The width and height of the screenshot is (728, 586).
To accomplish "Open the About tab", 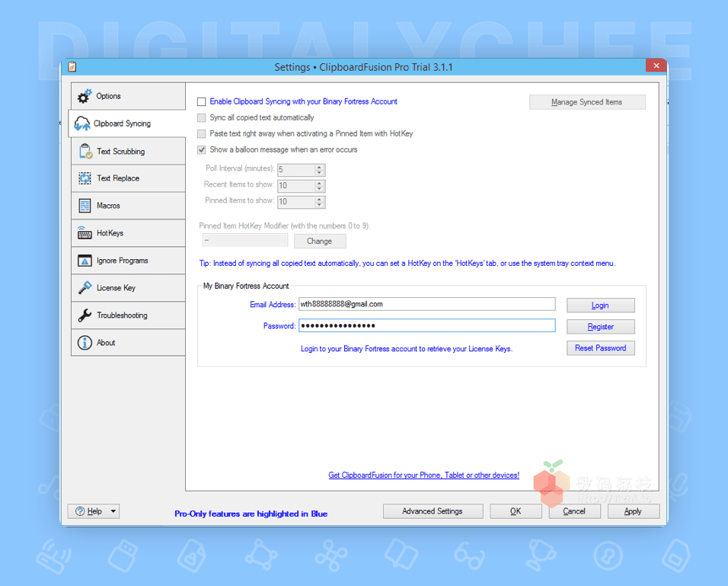I will pyautogui.click(x=128, y=342).
